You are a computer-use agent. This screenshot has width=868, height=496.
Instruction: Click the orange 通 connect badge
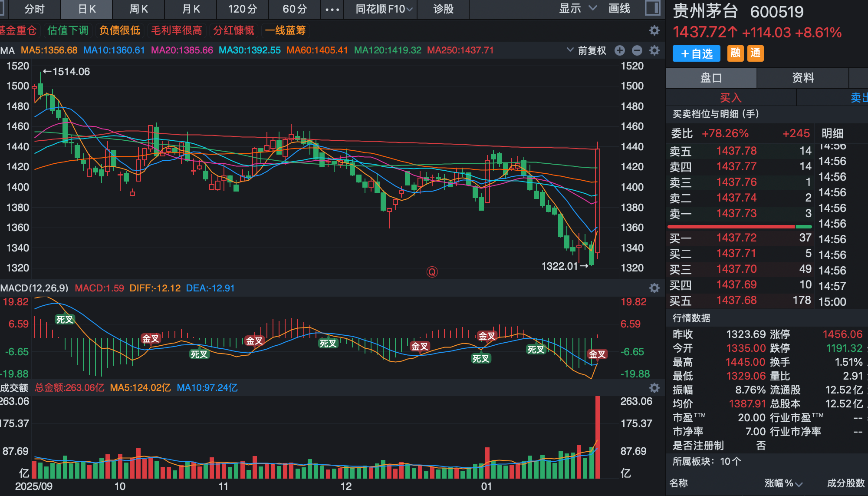(755, 53)
